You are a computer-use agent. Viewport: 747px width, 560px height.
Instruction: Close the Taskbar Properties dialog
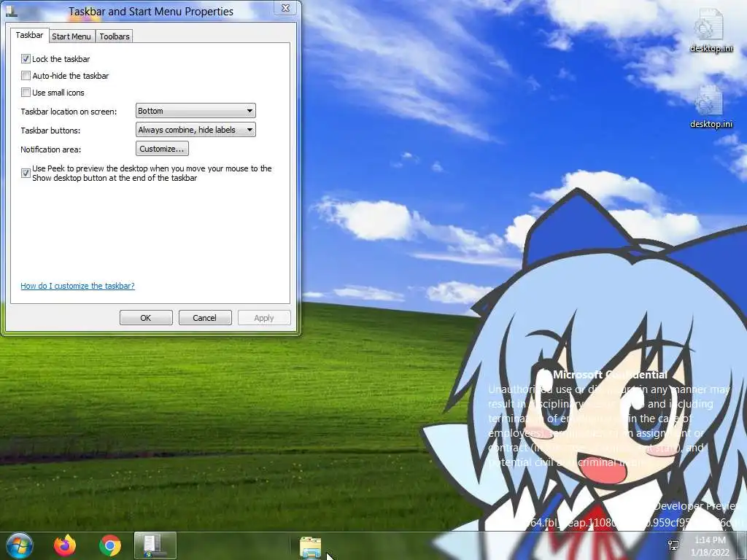(286, 8)
